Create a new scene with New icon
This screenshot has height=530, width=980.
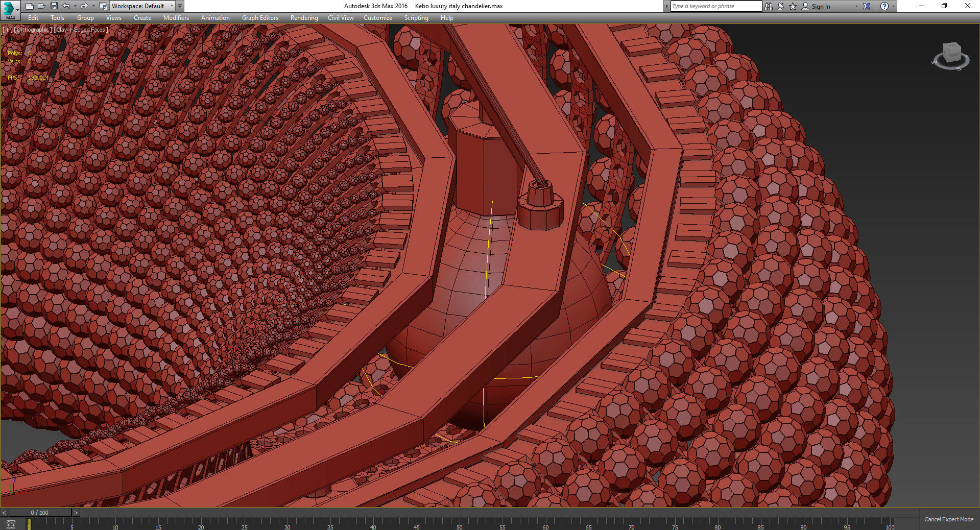click(x=29, y=6)
